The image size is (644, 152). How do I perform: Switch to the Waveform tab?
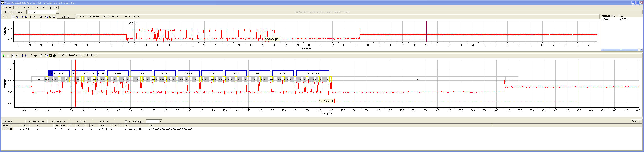coord(7,7)
